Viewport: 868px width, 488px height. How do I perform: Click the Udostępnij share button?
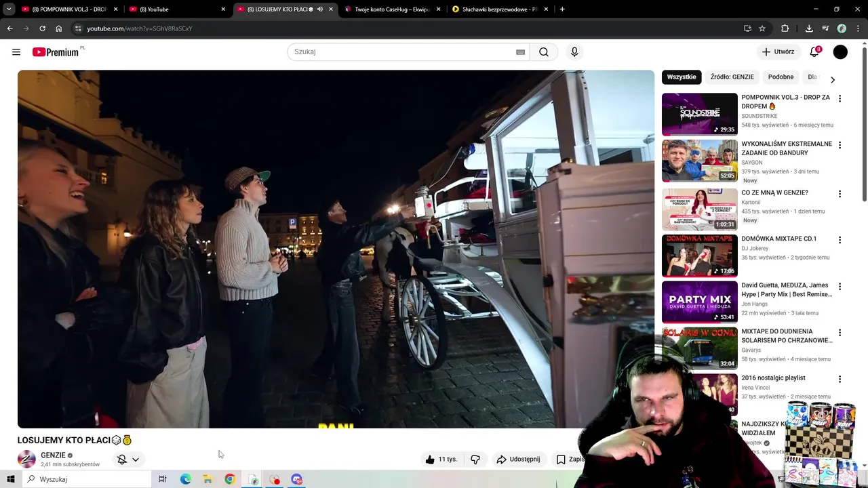pyautogui.click(x=518, y=460)
